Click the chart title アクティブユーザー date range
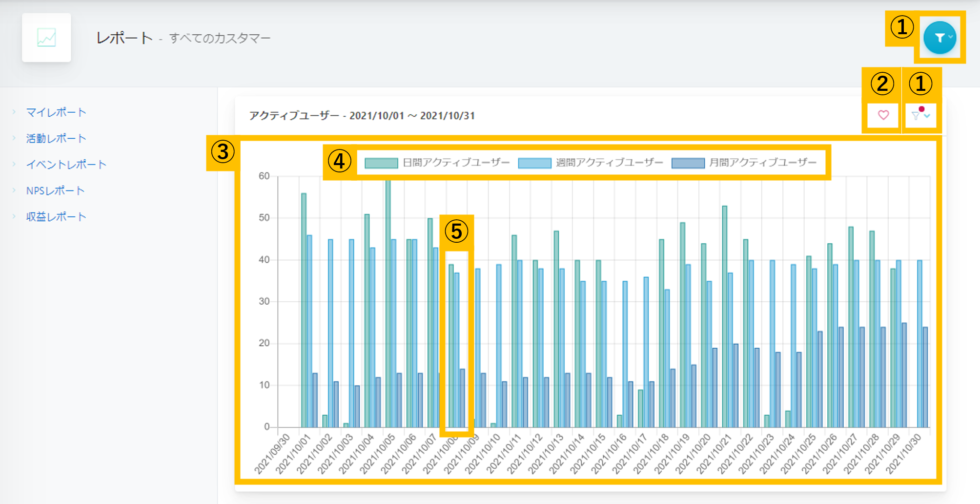Image resolution: width=980 pixels, height=504 pixels. point(362,116)
